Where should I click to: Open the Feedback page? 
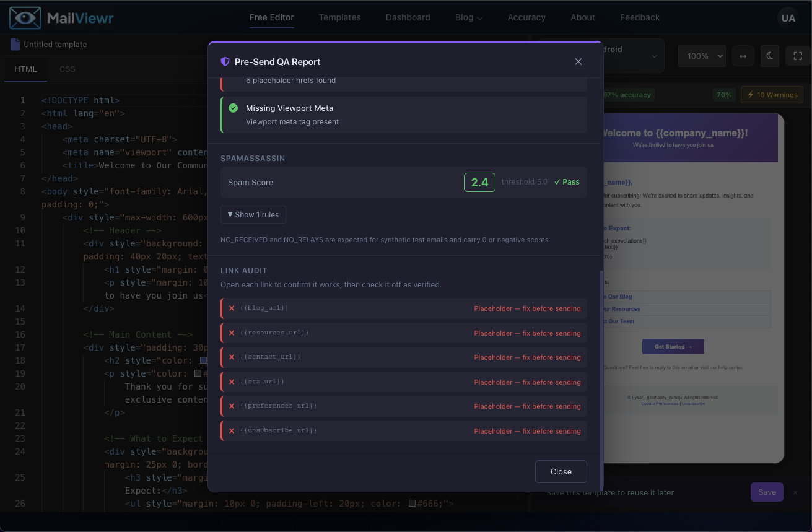(640, 17)
